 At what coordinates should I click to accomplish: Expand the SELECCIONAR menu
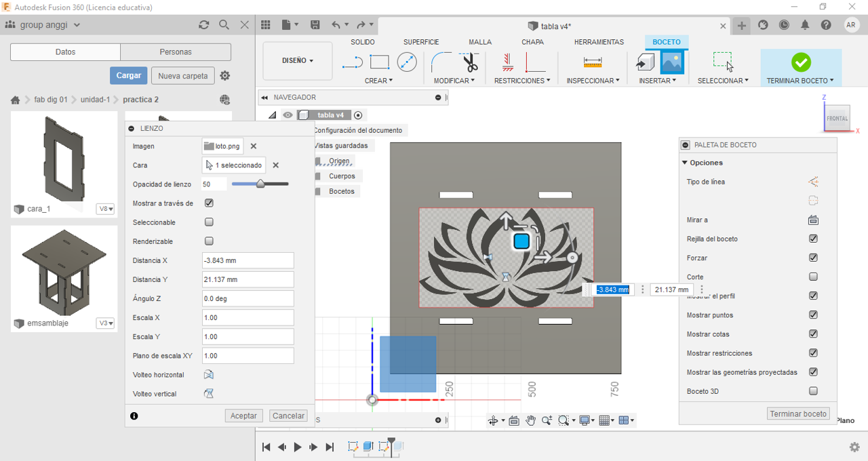(x=723, y=81)
